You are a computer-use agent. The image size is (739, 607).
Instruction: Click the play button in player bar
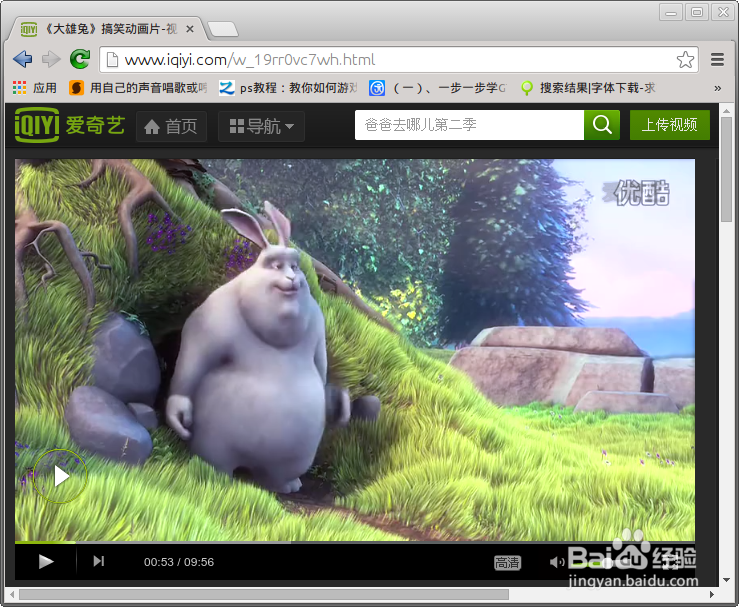coord(46,561)
